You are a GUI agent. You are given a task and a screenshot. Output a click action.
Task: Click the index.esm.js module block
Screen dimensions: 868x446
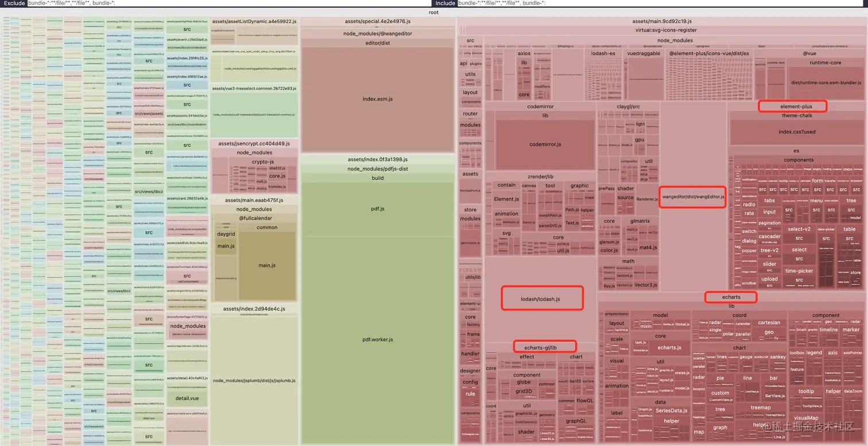point(378,99)
